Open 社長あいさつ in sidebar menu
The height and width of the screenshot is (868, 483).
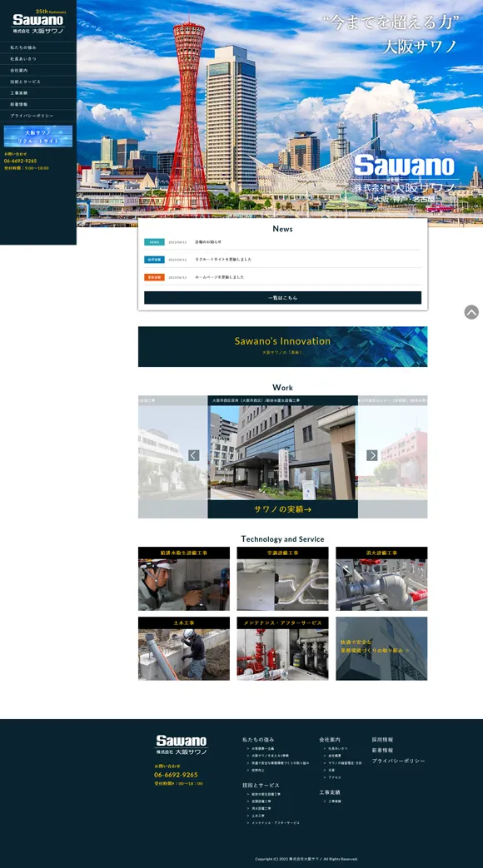38,59
